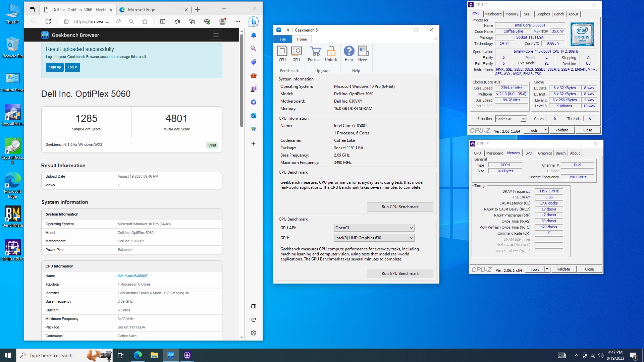Open the Windows Start menu

coord(8,355)
